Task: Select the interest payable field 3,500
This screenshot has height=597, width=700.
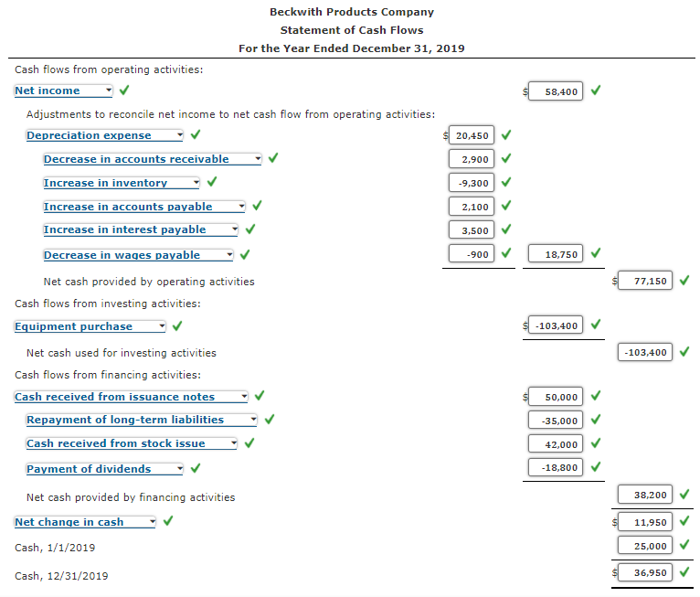Action: coord(472,230)
